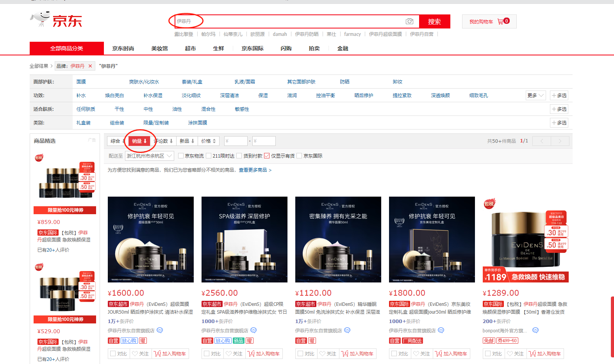Follow the ¥1120.00 product via heart icon
This screenshot has width=614, height=364.
(328, 354)
